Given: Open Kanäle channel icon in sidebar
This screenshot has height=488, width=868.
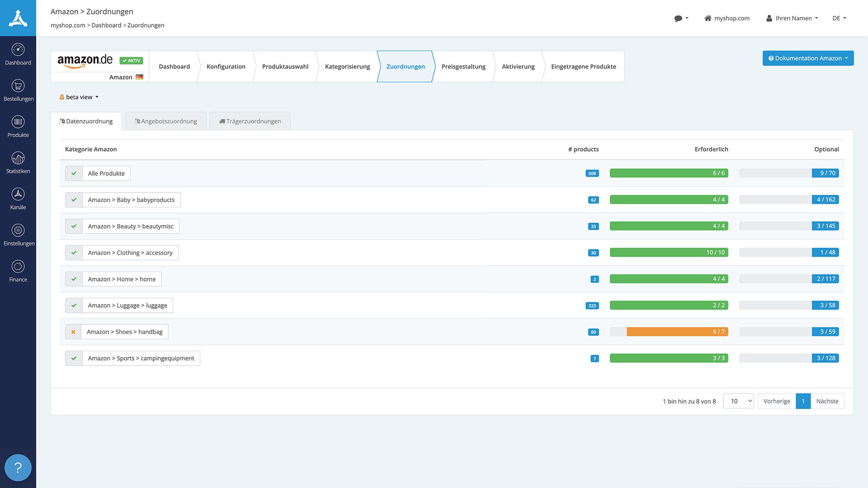Looking at the screenshot, I should [18, 194].
